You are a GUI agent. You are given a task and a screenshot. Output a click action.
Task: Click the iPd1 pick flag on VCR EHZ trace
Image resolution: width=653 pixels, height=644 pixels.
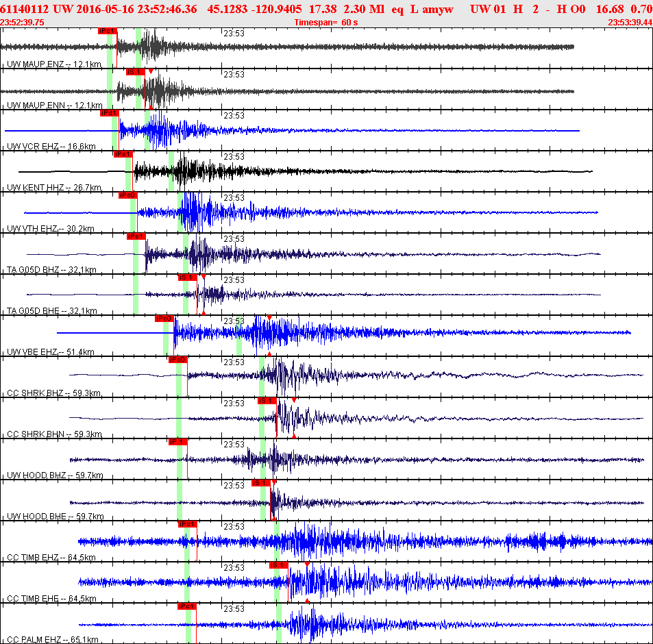[x=110, y=113]
